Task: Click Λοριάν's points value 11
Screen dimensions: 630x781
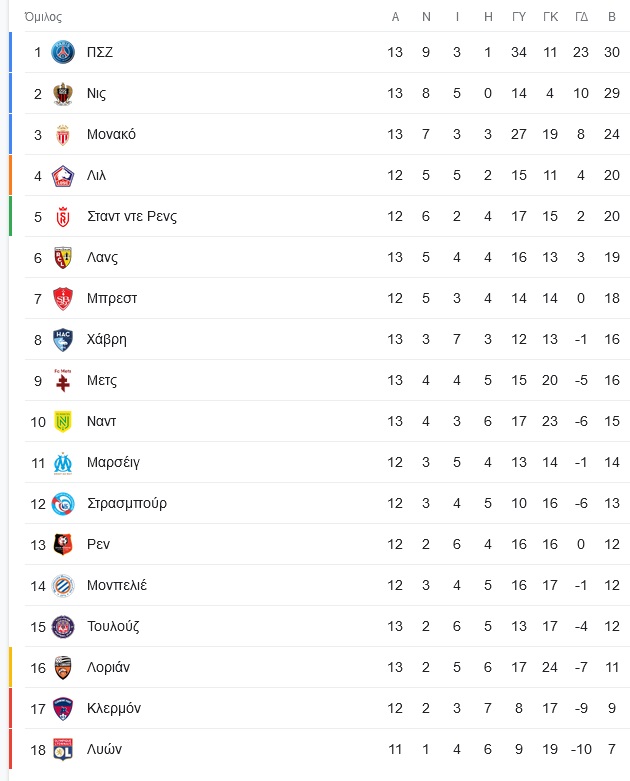Action: click(612, 667)
